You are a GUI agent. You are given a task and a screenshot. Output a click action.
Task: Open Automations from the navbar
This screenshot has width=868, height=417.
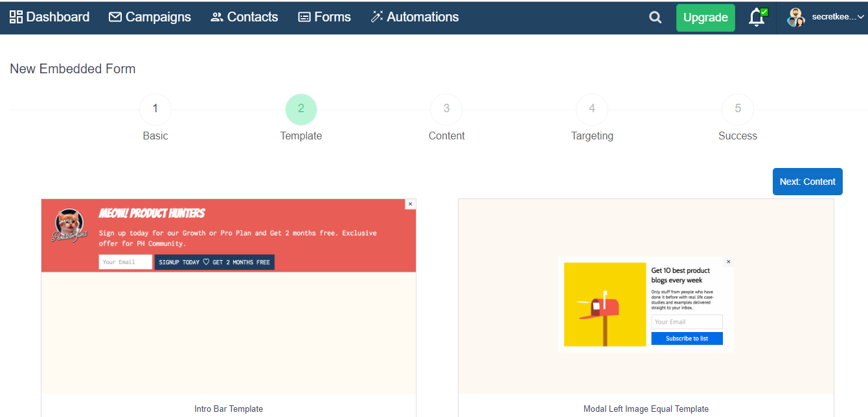click(415, 18)
